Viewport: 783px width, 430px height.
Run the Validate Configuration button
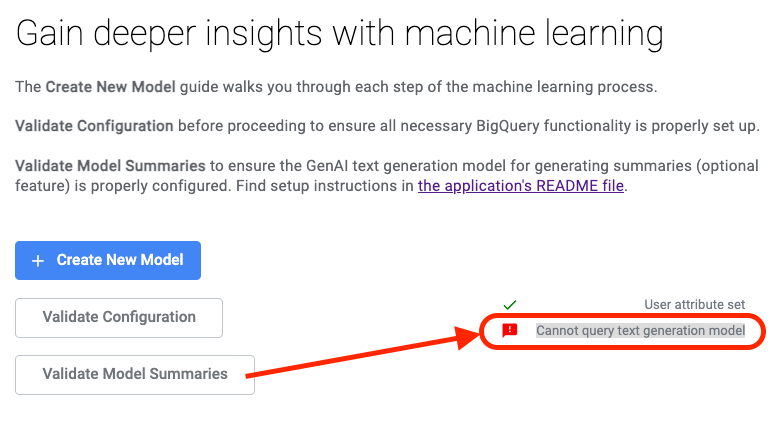119,318
